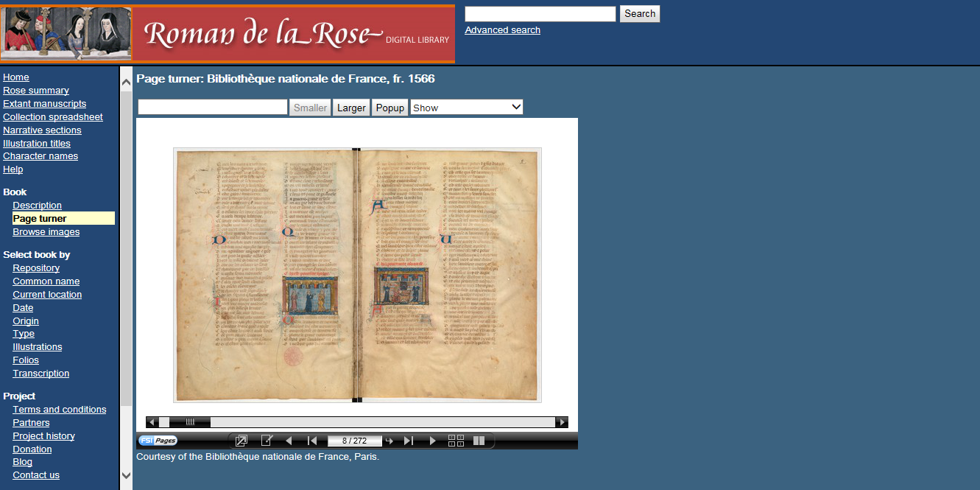Open Character names

tap(40, 156)
